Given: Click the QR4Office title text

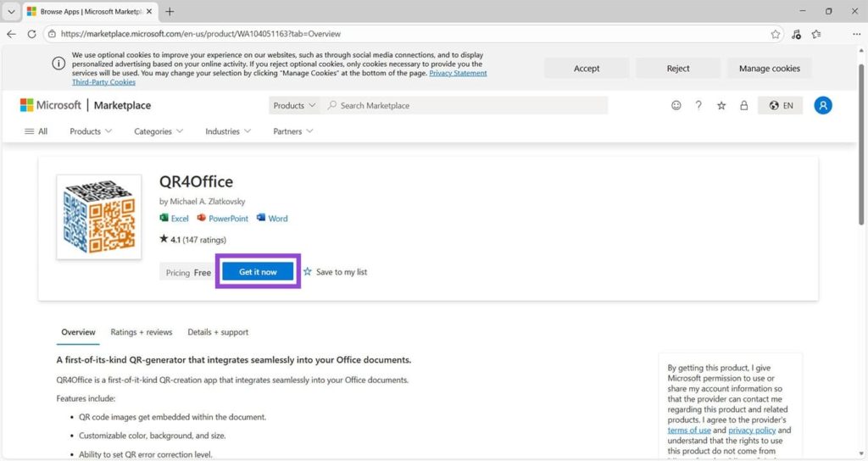Looking at the screenshot, I should pyautogui.click(x=196, y=181).
